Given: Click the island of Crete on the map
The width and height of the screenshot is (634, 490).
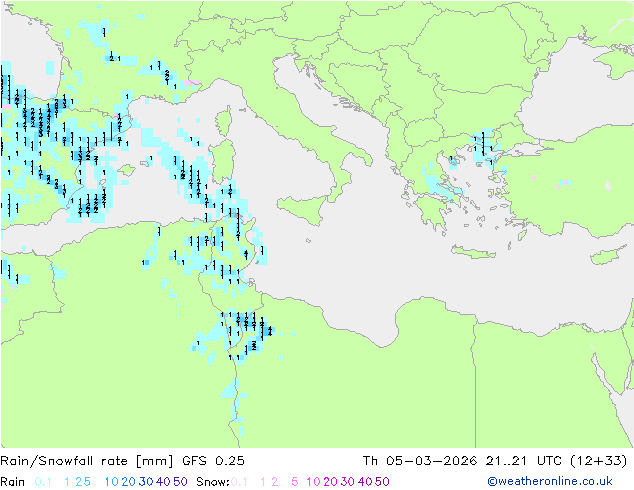Looking at the screenshot, I should (x=473, y=252).
